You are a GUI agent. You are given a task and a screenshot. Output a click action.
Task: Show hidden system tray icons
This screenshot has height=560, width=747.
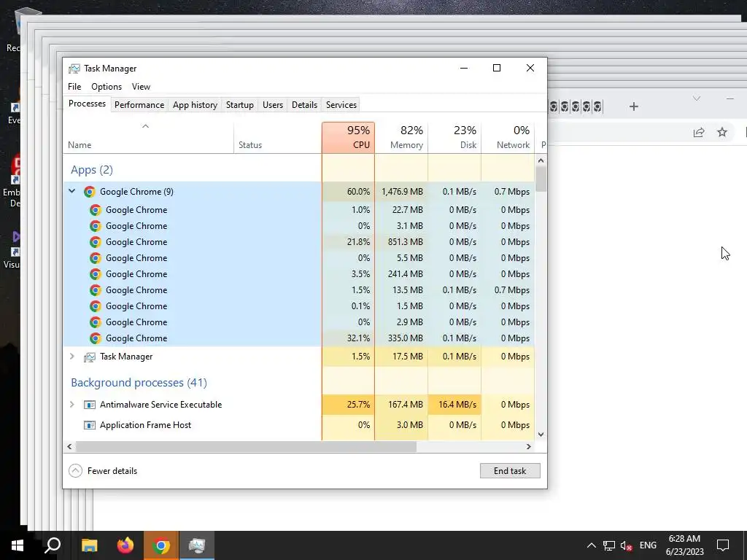click(591, 545)
